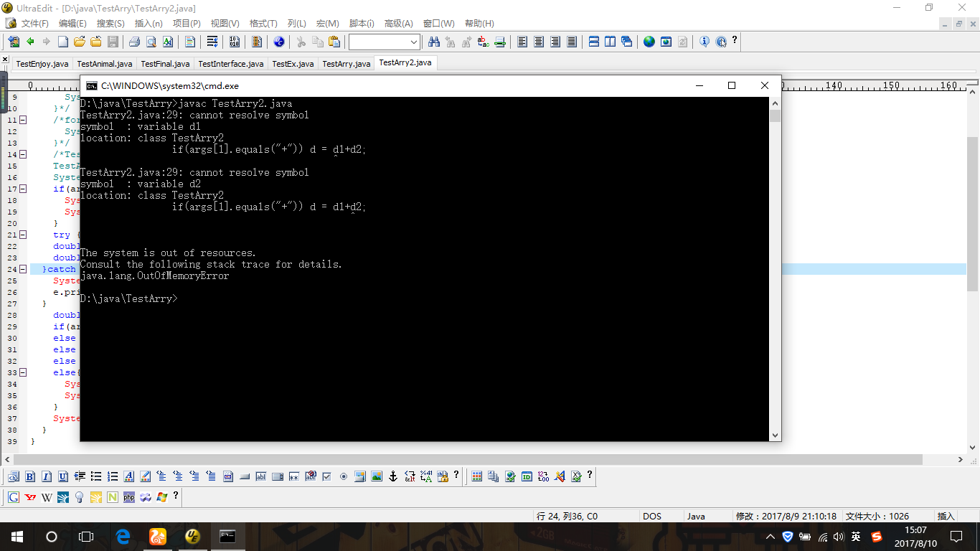Switch to TestEx.java tab
The image size is (980, 551).
[x=293, y=64]
